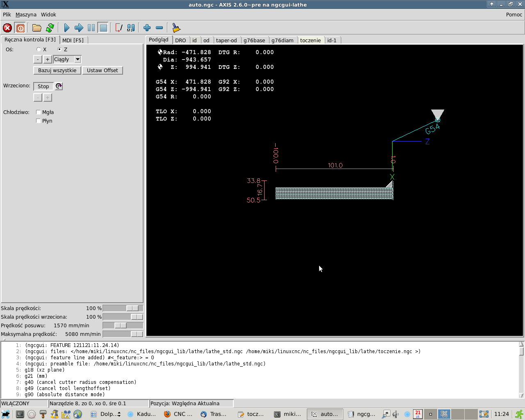525x420 pixels.
Task: Zoom in with the plus icon
Action: click(147, 28)
